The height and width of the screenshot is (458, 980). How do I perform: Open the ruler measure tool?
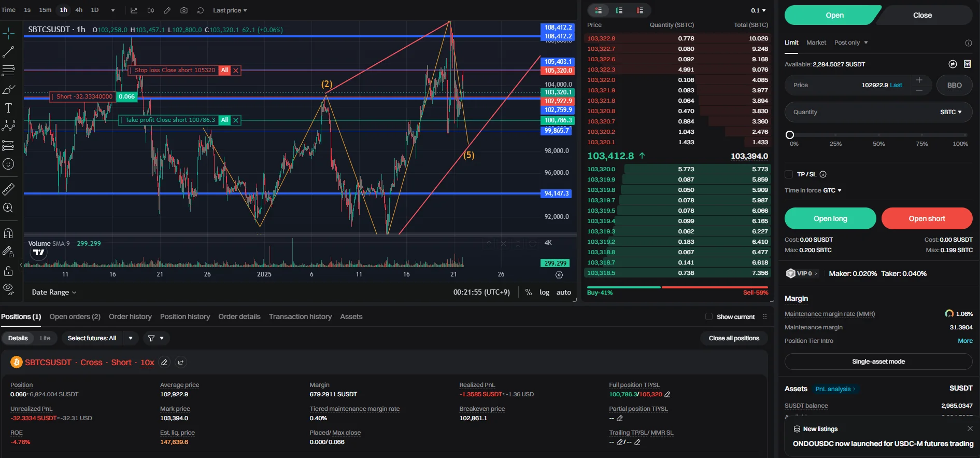[8, 189]
